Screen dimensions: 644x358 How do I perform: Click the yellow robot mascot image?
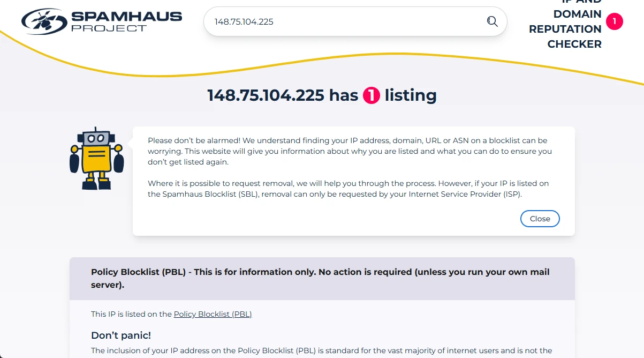click(x=97, y=159)
